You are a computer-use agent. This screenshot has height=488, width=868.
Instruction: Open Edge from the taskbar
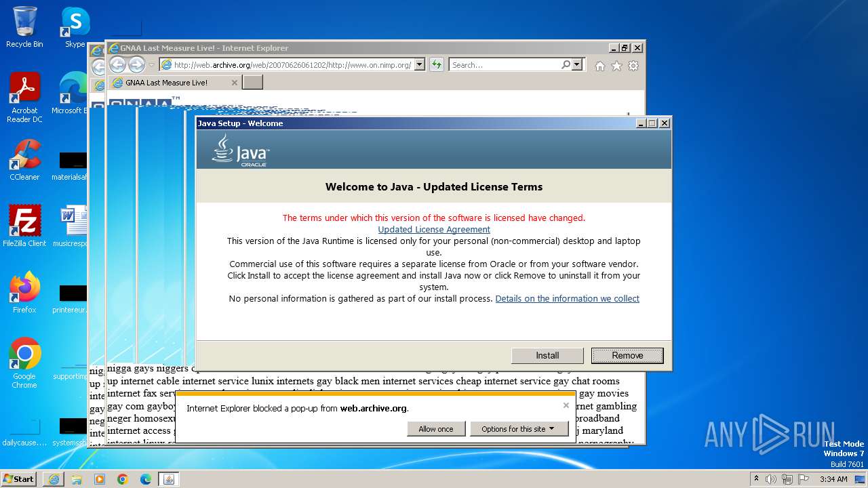click(x=146, y=479)
